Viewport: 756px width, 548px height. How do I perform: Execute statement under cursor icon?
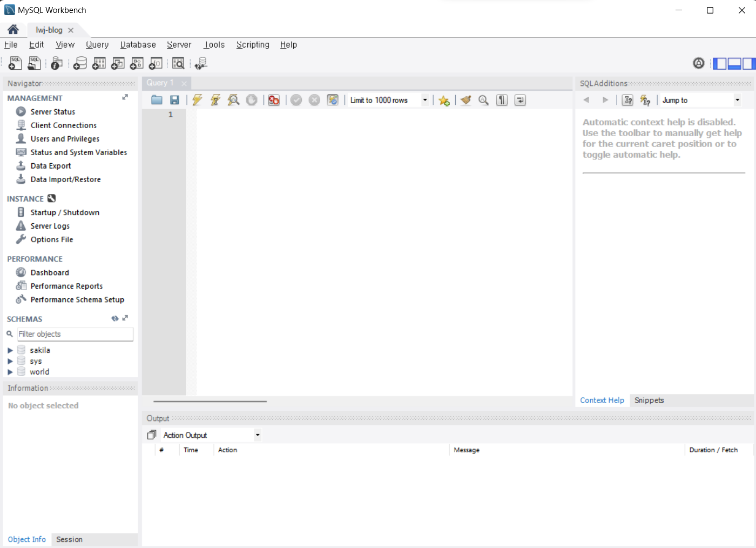tap(215, 100)
